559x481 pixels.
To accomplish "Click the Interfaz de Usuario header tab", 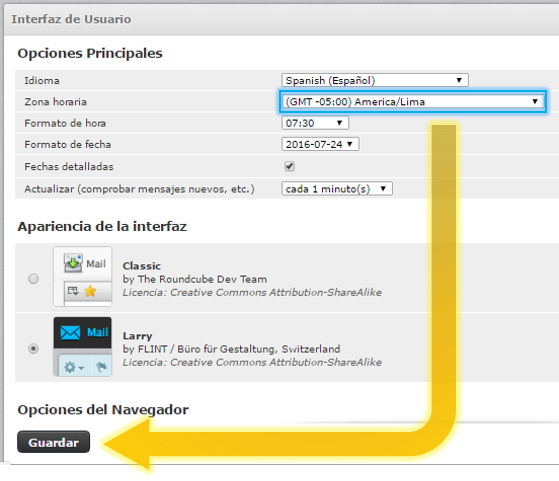I will click(71, 19).
